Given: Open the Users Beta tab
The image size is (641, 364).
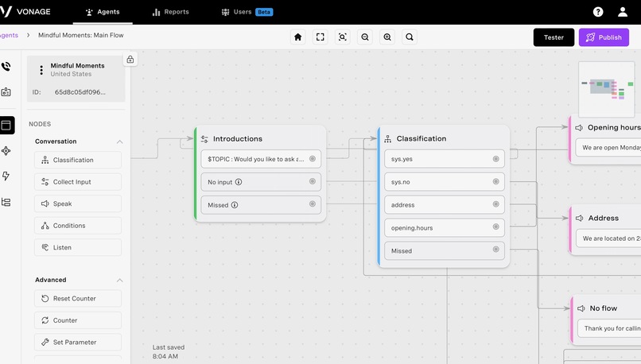Looking at the screenshot, I should [x=247, y=12].
